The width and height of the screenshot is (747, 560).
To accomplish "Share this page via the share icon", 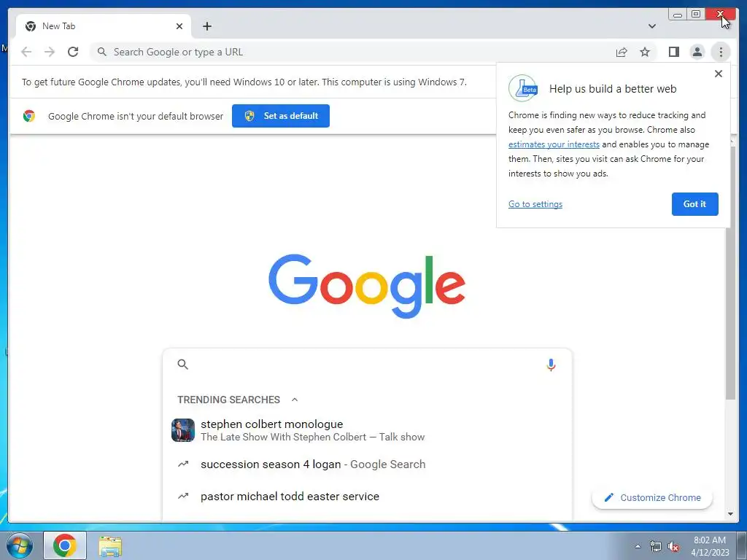I will 622,52.
